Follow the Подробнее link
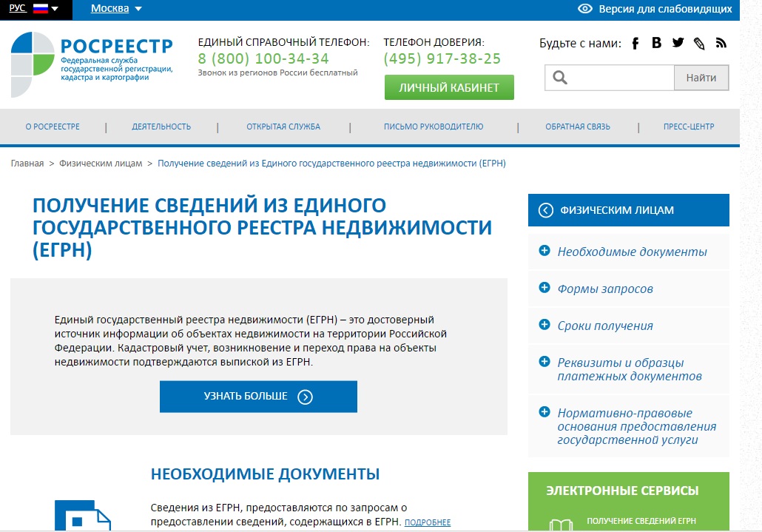Viewport: 762px width, 532px height. pos(428,522)
